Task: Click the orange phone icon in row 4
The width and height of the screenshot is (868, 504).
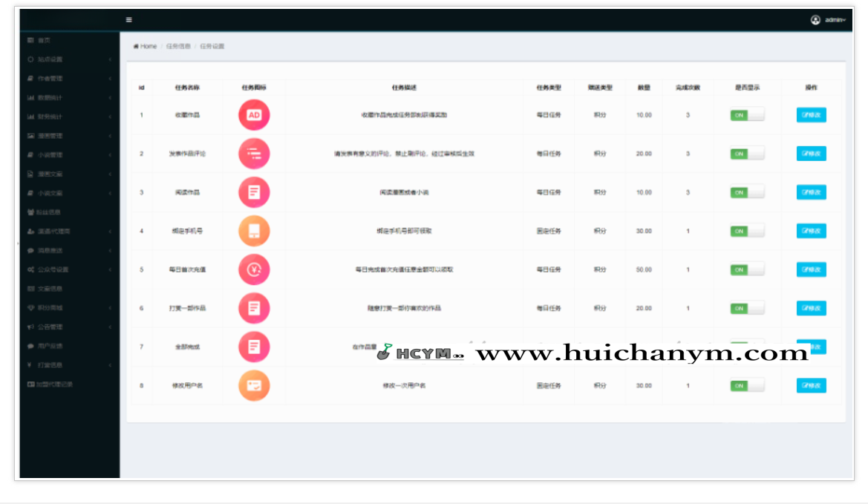Action: click(254, 231)
